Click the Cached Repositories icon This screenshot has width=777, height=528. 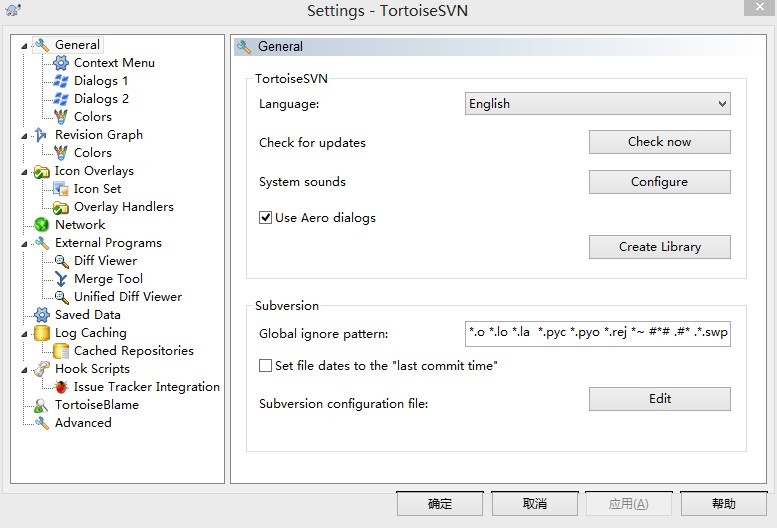pyautogui.click(x=61, y=351)
